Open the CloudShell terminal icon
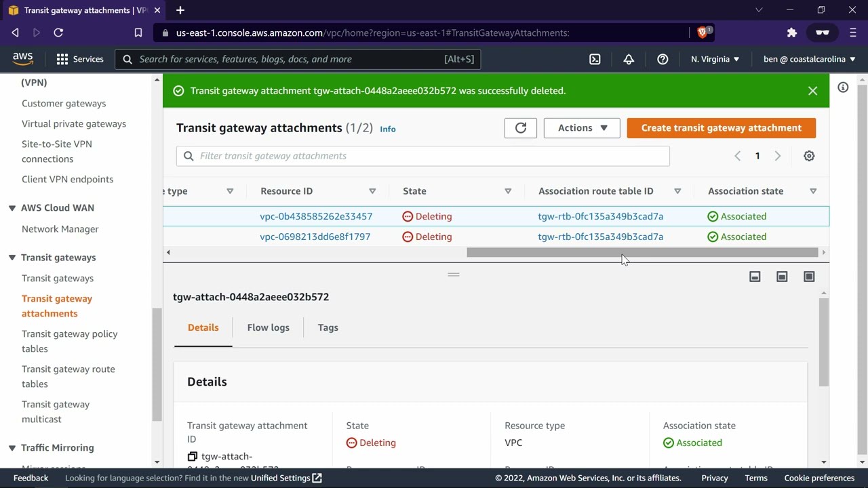868x488 pixels. click(595, 59)
